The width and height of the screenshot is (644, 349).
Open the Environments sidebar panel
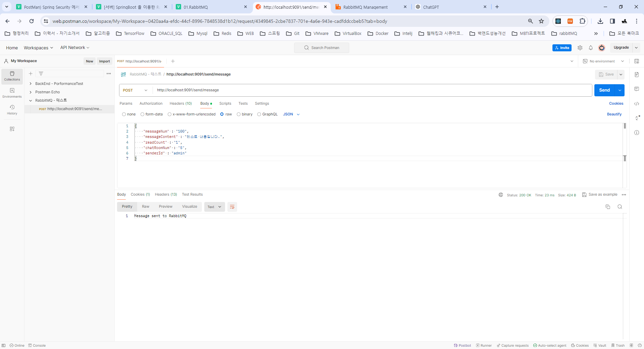point(12,93)
